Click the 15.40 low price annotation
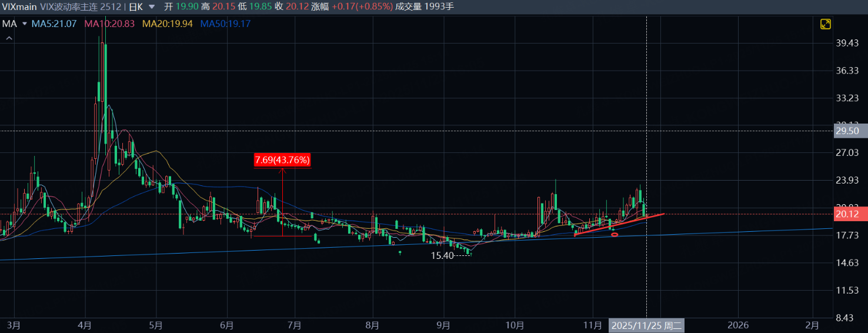The image size is (868, 333). 442,256
